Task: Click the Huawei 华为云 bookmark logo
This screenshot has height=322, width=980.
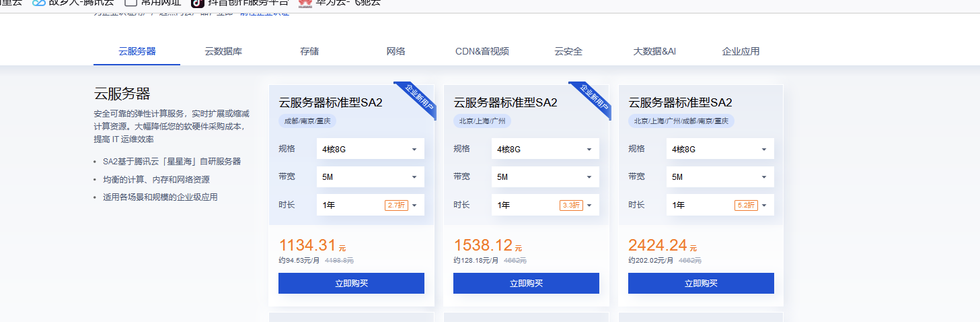Action: pyautogui.click(x=305, y=3)
